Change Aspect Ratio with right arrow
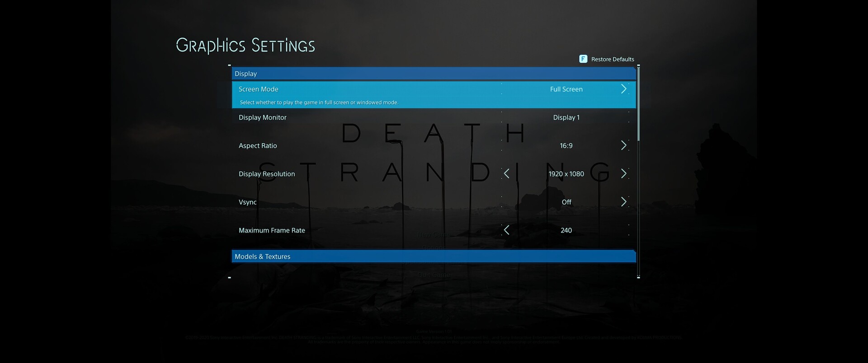Viewport: 868px width, 363px height. point(624,145)
